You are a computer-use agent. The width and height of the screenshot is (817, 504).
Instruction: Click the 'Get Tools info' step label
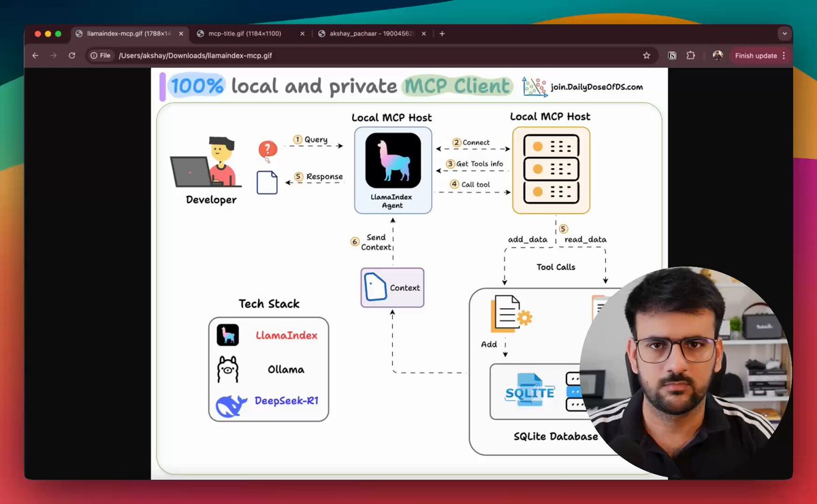480,164
